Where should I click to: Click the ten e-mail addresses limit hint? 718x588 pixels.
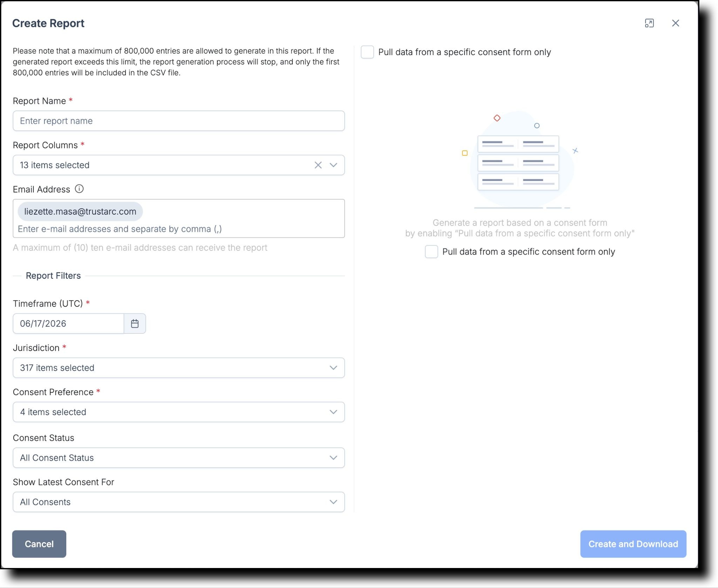click(x=140, y=248)
